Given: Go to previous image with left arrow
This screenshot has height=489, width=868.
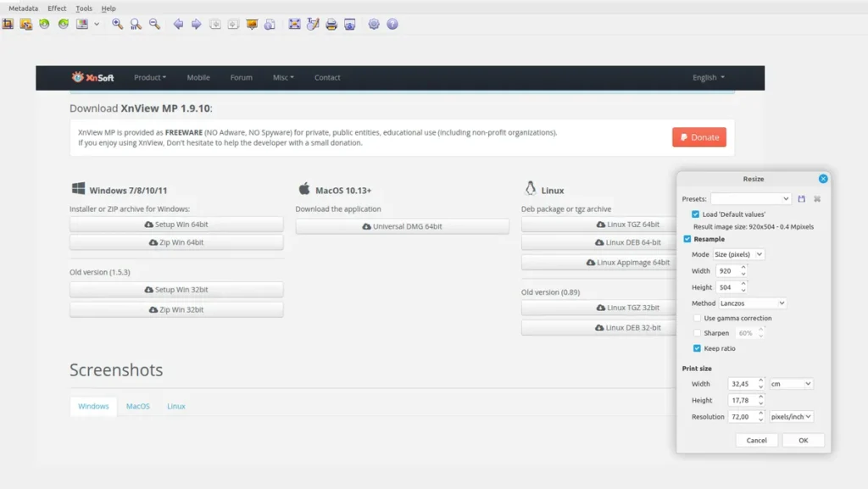Looking at the screenshot, I should tap(178, 24).
